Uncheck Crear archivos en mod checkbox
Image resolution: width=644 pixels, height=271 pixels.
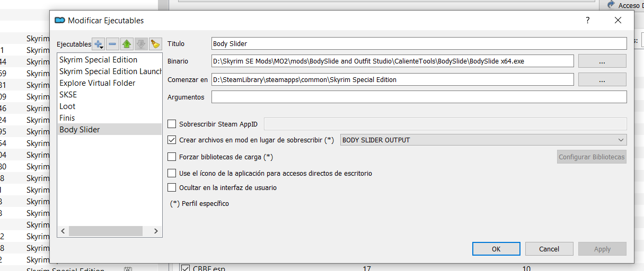pos(172,140)
